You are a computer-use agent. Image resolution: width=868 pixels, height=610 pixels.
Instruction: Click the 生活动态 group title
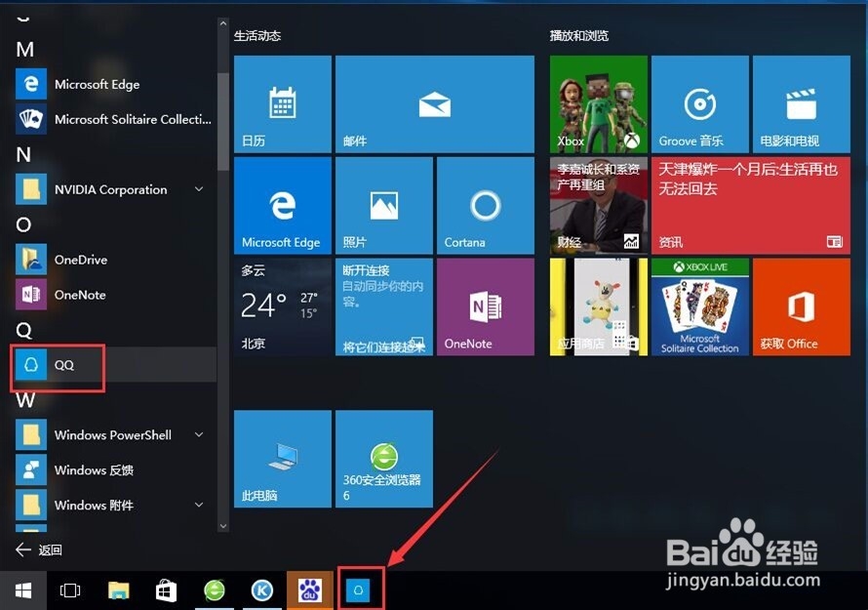pyautogui.click(x=257, y=36)
